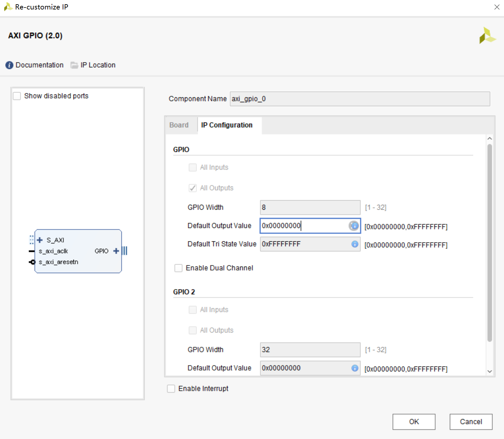Select the IP Configuration tab
Image resolution: width=504 pixels, height=439 pixels.
coord(227,125)
